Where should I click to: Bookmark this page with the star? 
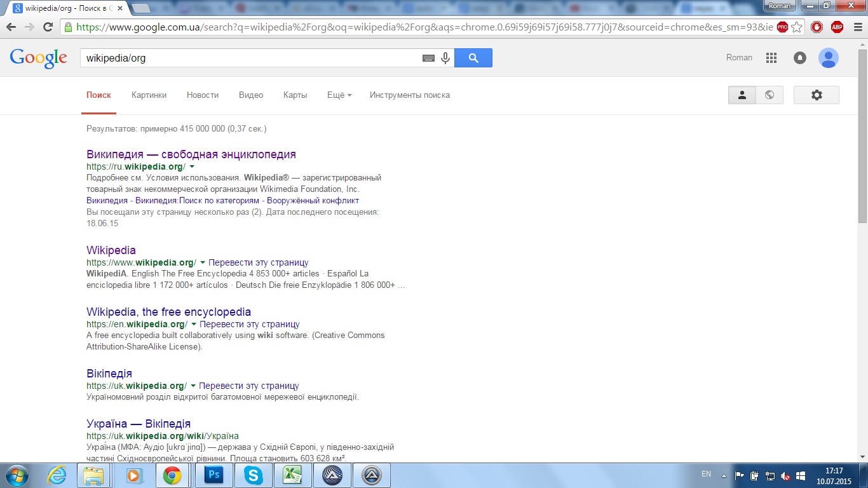point(797,27)
